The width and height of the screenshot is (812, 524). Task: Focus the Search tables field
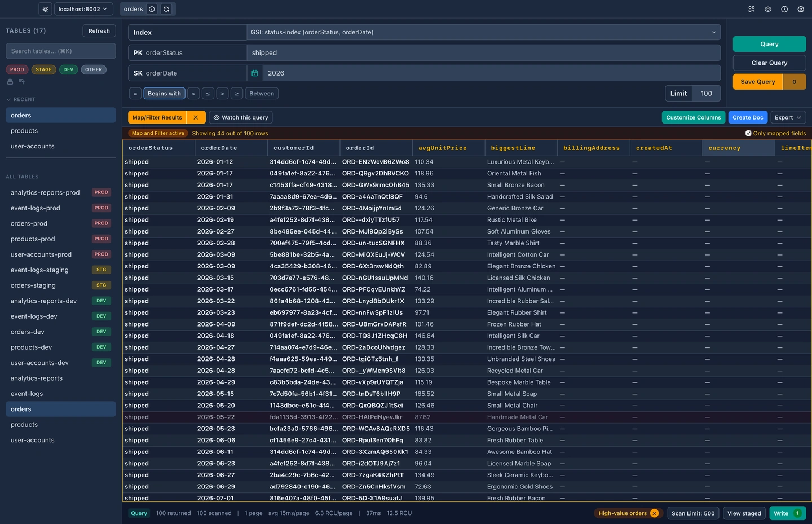pos(61,51)
